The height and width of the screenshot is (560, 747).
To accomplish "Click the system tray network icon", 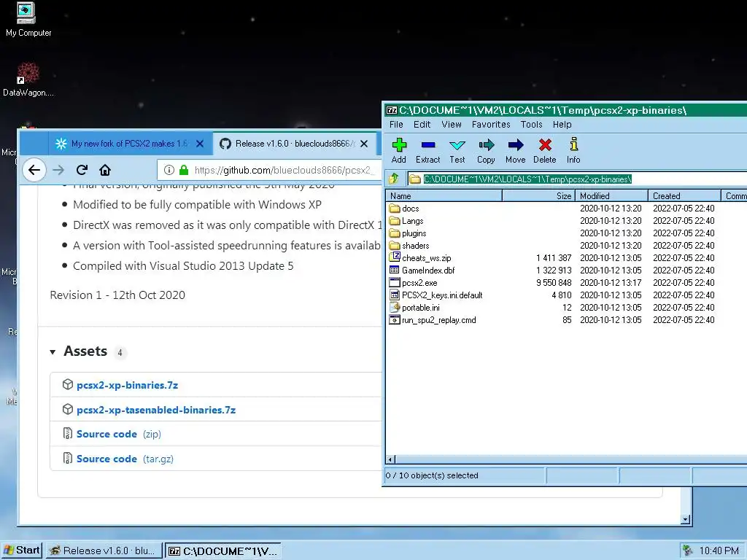I will pos(687,551).
